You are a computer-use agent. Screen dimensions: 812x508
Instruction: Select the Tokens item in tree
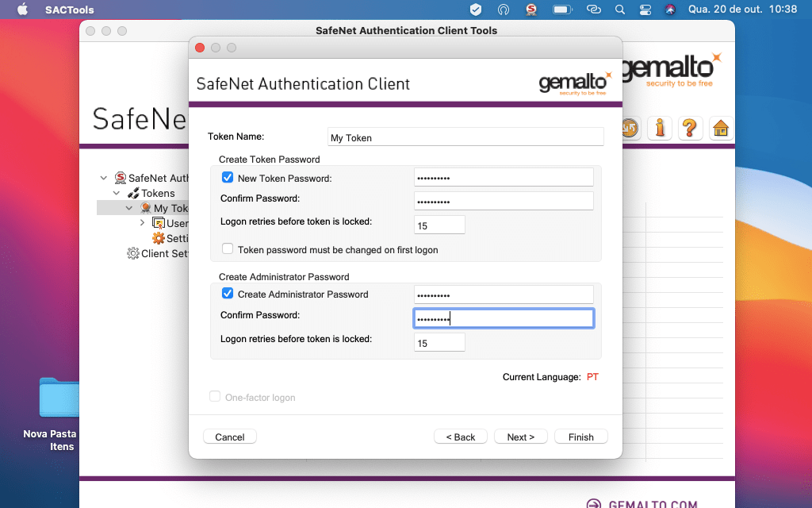[x=158, y=194]
